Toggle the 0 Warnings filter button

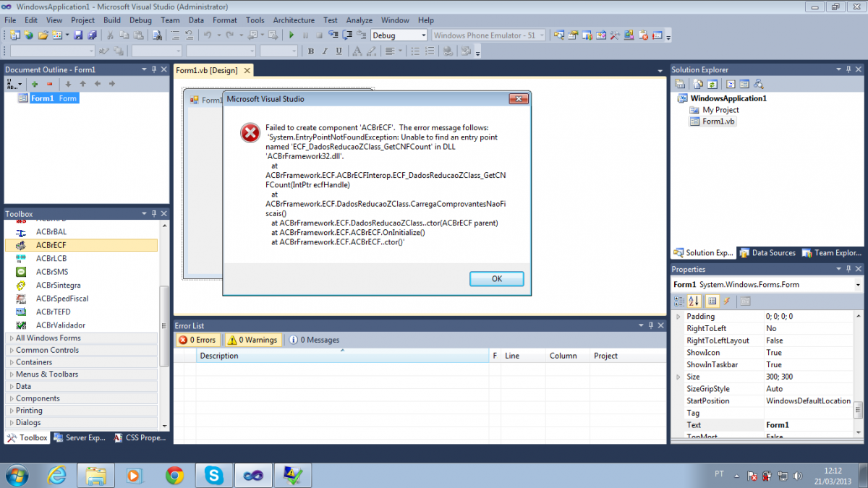coord(252,340)
